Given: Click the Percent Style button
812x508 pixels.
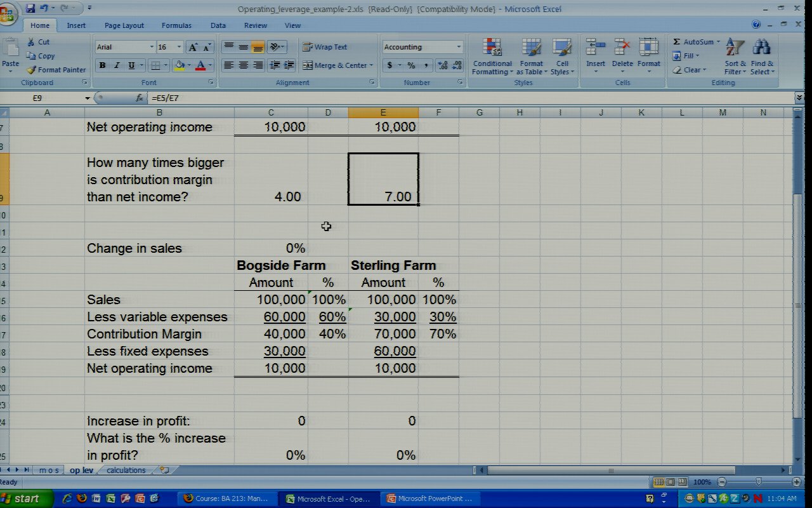Looking at the screenshot, I should coord(411,65).
